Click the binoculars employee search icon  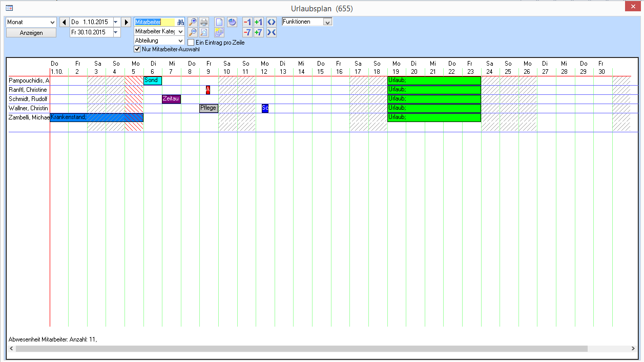(x=180, y=22)
